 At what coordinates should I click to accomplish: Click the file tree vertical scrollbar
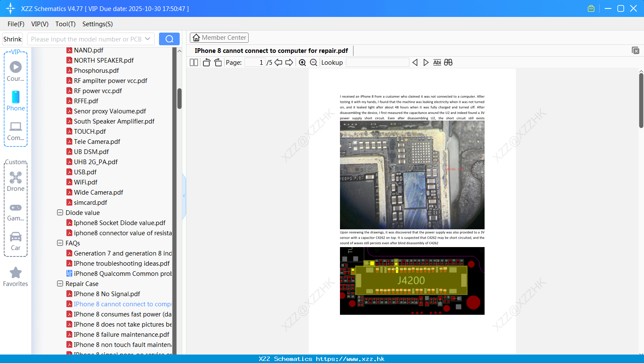point(179,99)
